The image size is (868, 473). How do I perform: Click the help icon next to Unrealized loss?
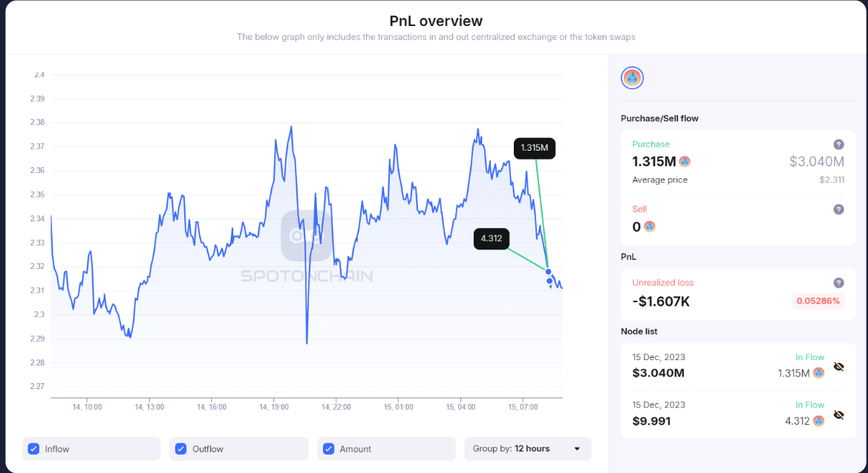(x=838, y=283)
